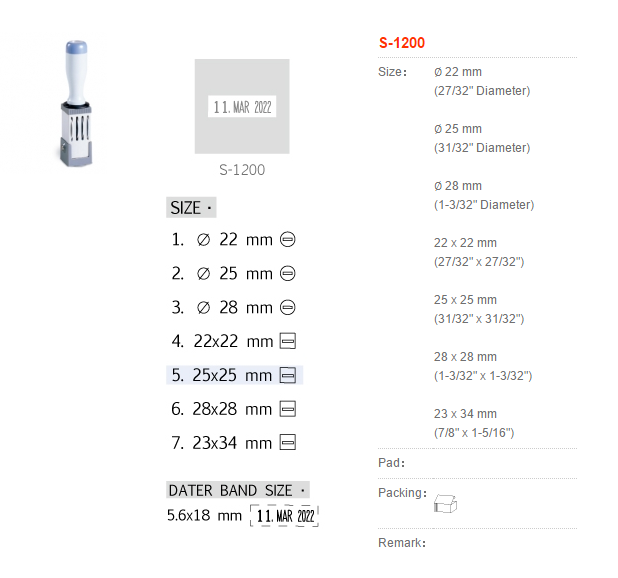Viewport: 618px width, 578px height.
Task: Click the square icon beside 25x25 mm
Action: (x=288, y=375)
